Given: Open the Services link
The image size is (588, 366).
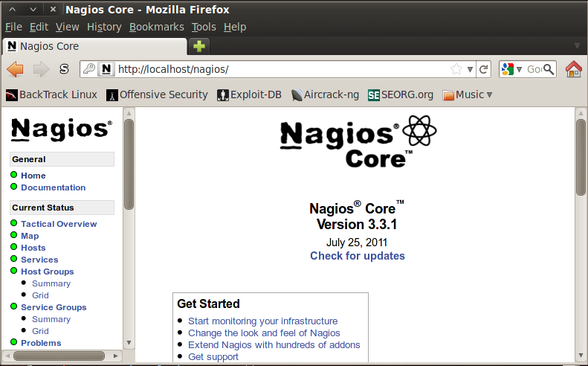Looking at the screenshot, I should (x=39, y=260).
